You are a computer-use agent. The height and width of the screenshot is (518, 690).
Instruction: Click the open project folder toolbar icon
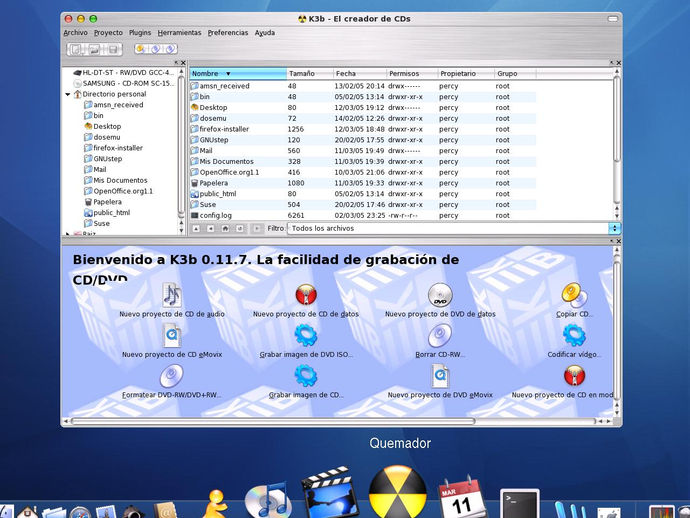click(x=94, y=49)
